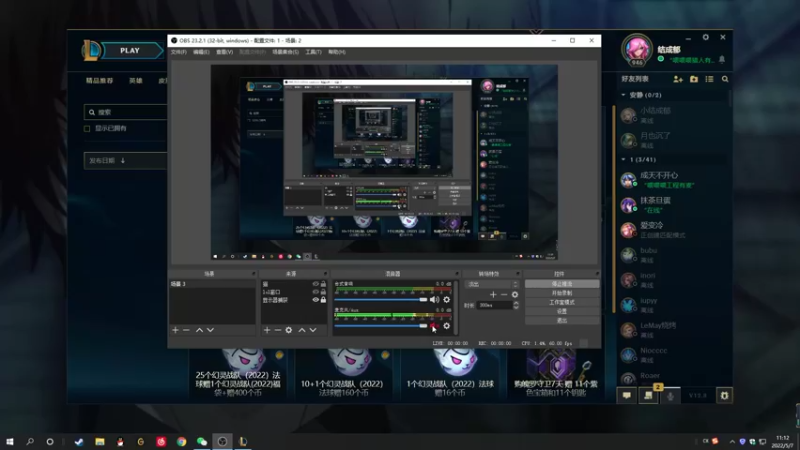Click add friend icon in League friends list

(x=678, y=79)
